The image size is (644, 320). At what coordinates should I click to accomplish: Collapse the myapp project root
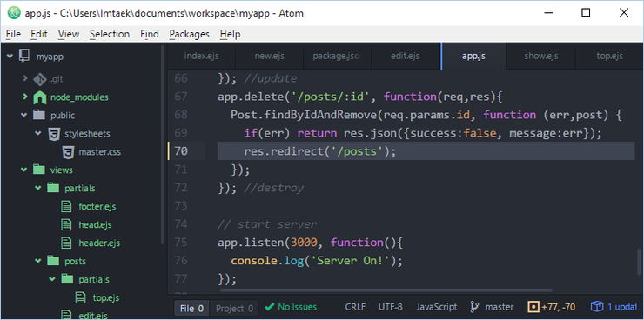(10, 56)
